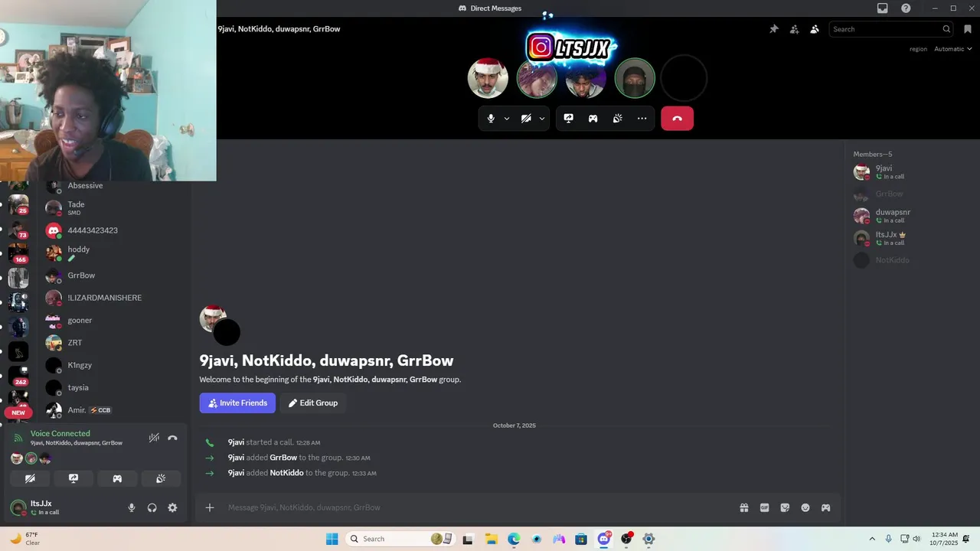
Task: Add friends to DM icon in header
Action: (x=794, y=29)
